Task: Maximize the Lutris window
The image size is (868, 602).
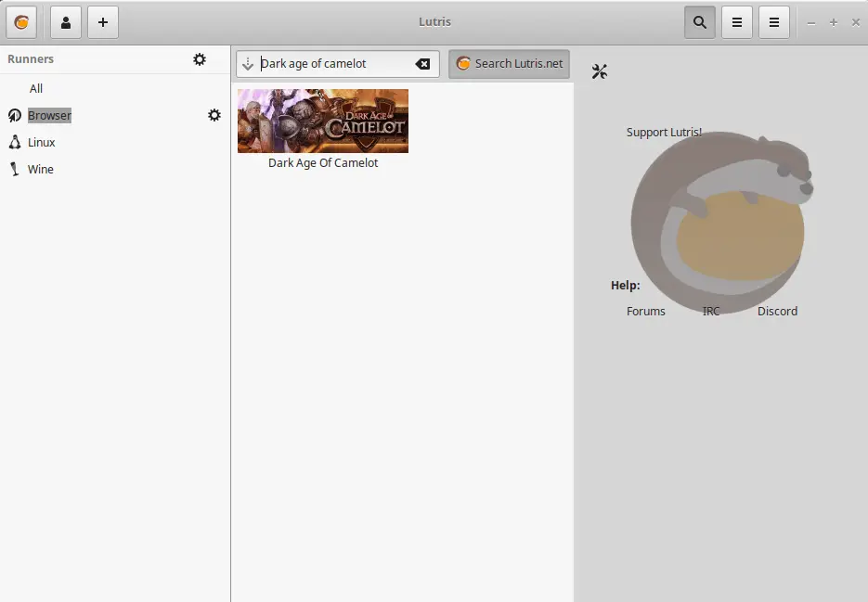Action: pos(833,22)
